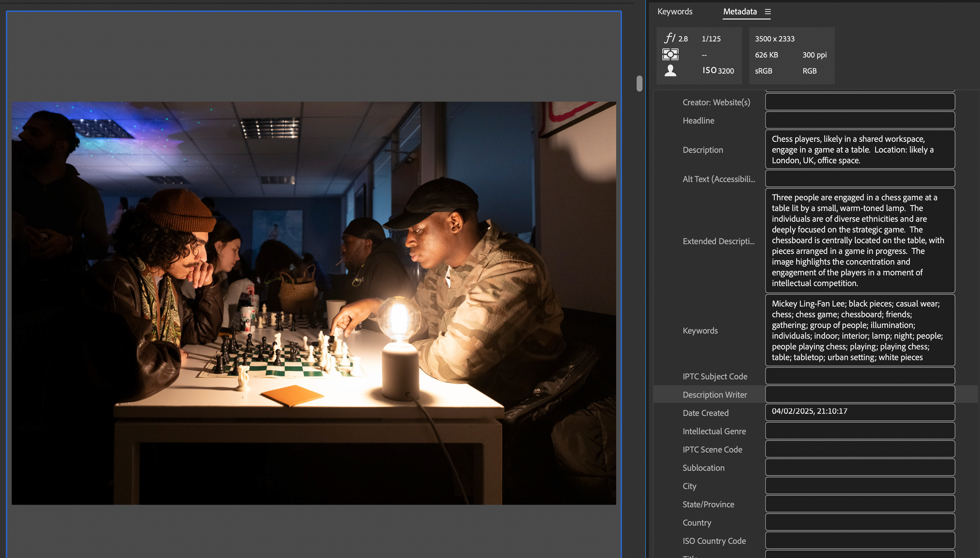Click the Sublocation input field

pyautogui.click(x=860, y=468)
